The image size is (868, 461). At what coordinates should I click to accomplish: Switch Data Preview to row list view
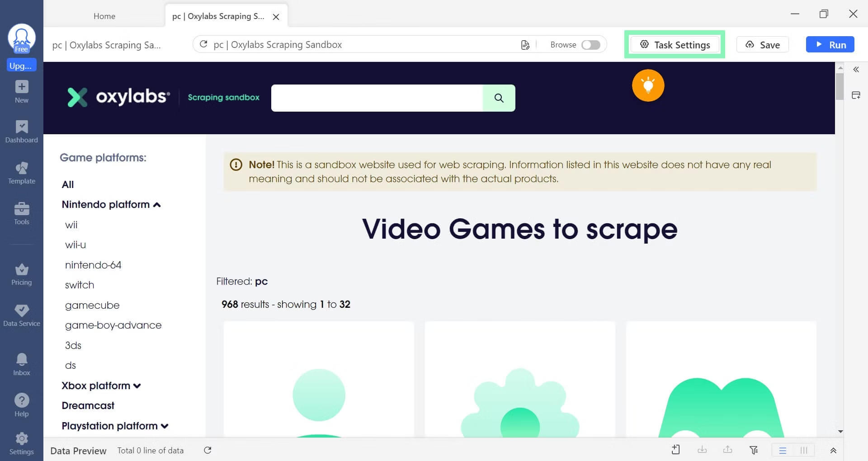(783, 450)
